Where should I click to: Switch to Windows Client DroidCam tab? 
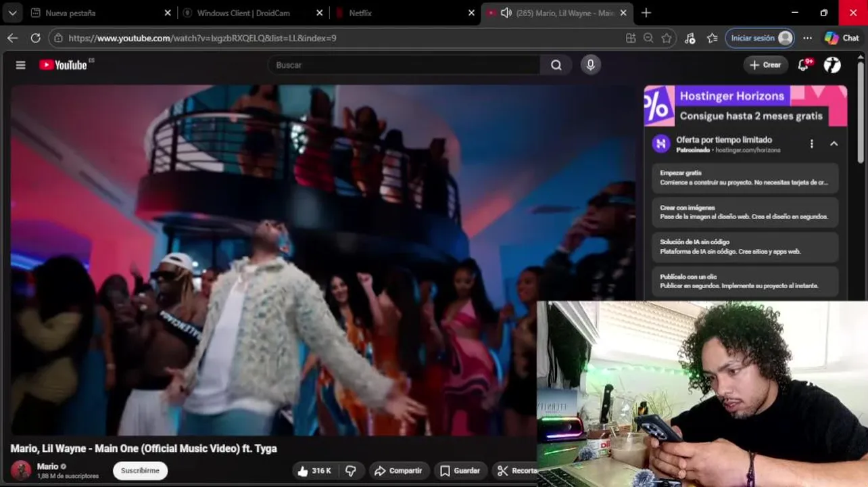pyautogui.click(x=254, y=13)
